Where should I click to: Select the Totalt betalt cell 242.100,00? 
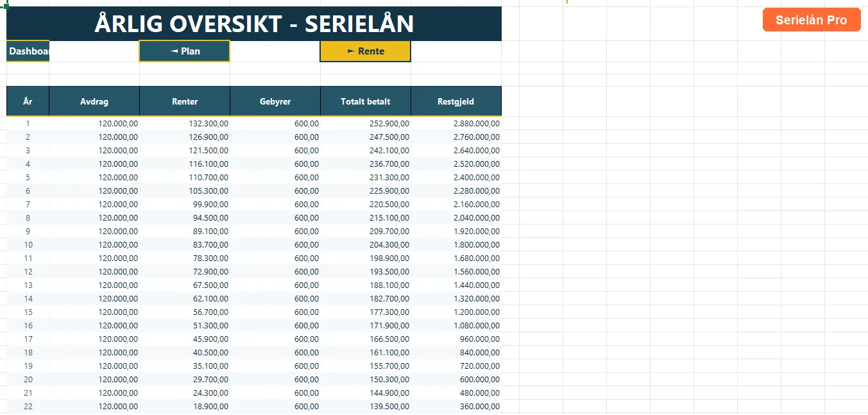pyautogui.click(x=366, y=150)
